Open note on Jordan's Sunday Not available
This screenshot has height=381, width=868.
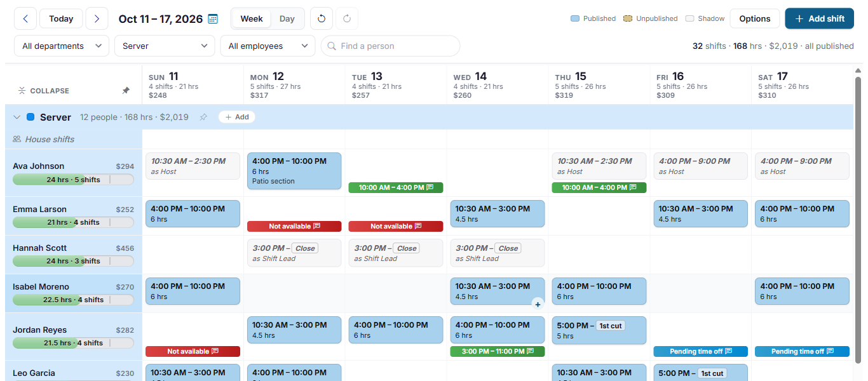pyautogui.click(x=215, y=351)
